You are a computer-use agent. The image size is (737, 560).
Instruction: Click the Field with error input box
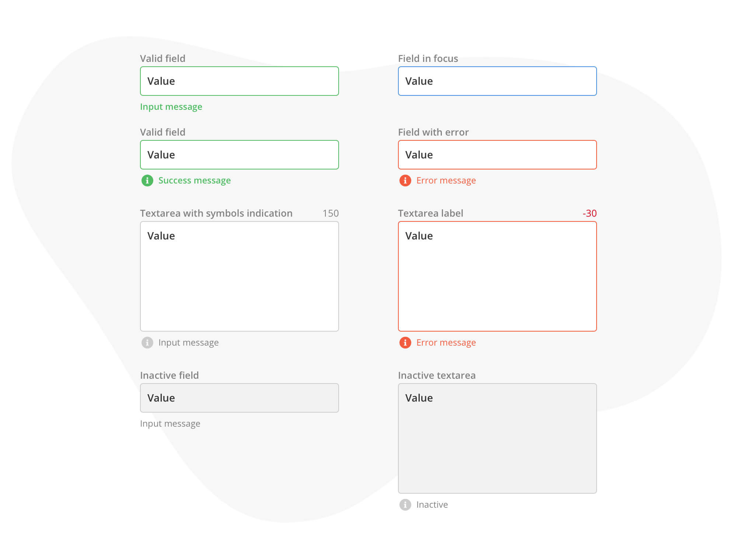point(497,155)
